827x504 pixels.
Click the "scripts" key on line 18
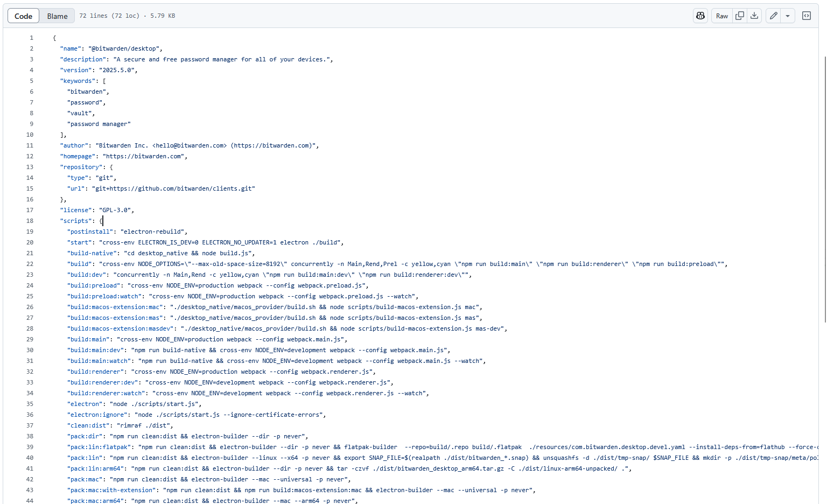(76, 221)
